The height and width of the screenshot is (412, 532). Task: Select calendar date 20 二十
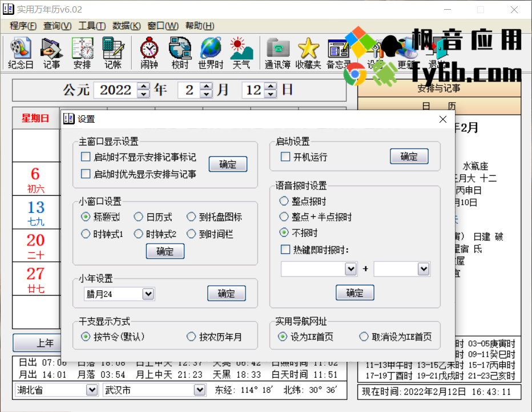[x=37, y=245]
